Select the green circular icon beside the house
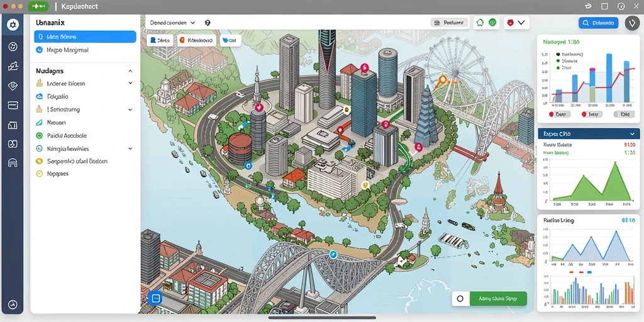644x322 pixels. (492, 23)
